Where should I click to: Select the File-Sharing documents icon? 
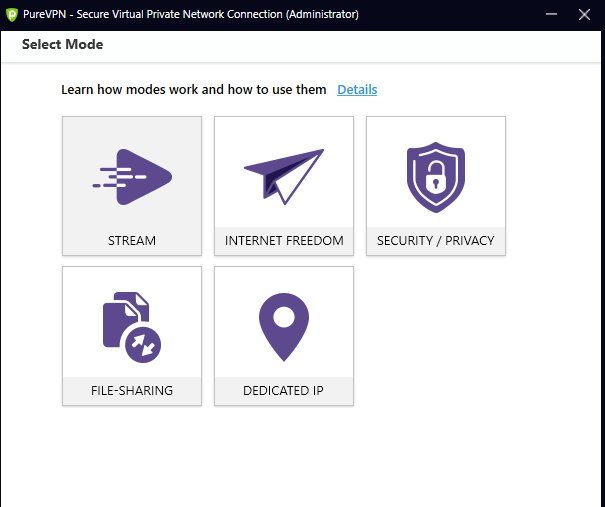tap(132, 327)
